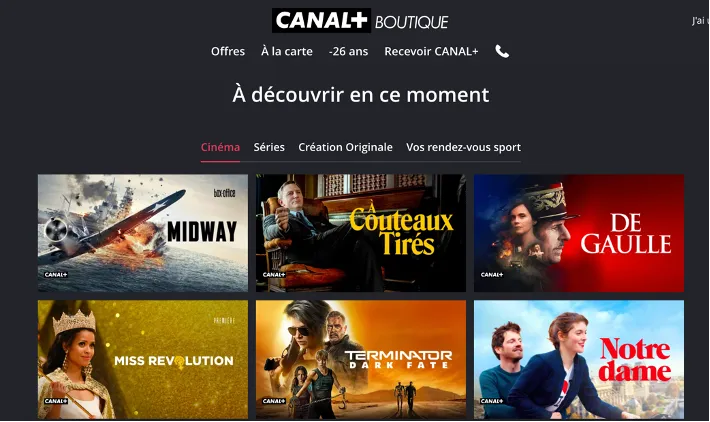Viewport: 710px width, 422px height.
Task: Select the Cinéma tab
Action: tap(220, 147)
